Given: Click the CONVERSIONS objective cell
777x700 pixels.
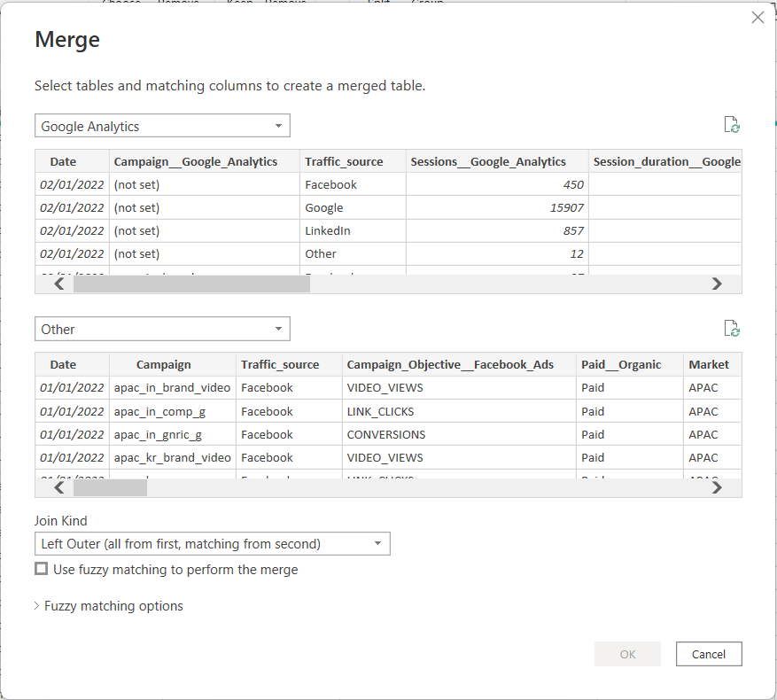Looking at the screenshot, I should 459,435.
